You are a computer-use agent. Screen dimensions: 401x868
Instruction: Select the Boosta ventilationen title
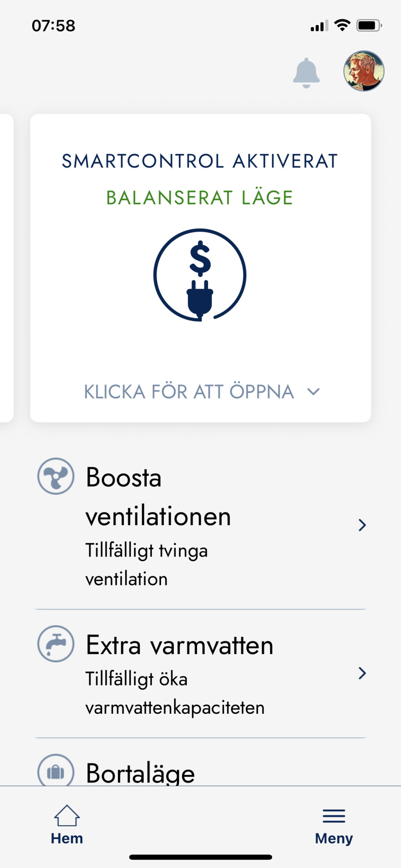point(158,497)
